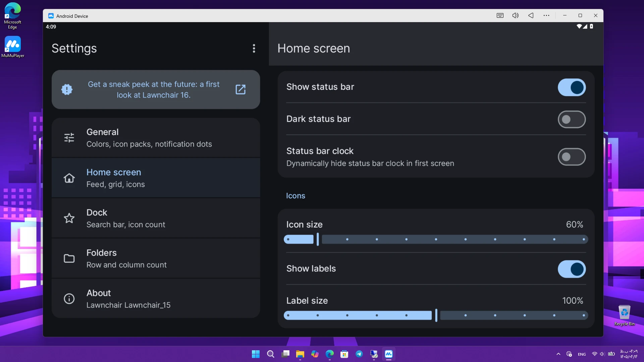Select the Home screen settings category

(156, 178)
